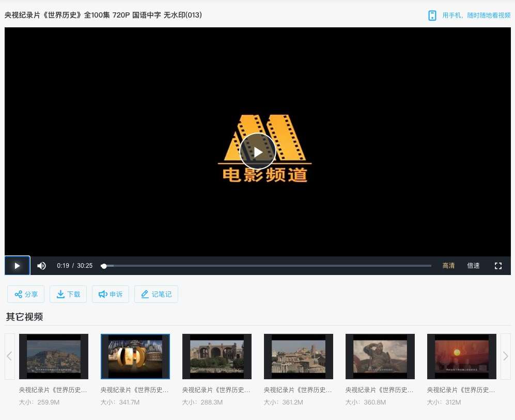Image resolution: width=515 pixels, height=420 pixels.
Task: Open the 259.9M video thumbnail
Action: click(54, 357)
